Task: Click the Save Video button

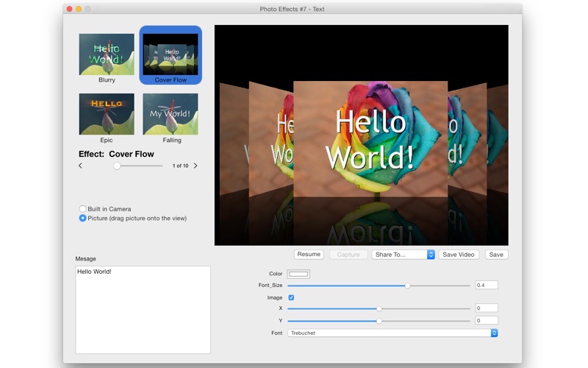Action: 459,255
